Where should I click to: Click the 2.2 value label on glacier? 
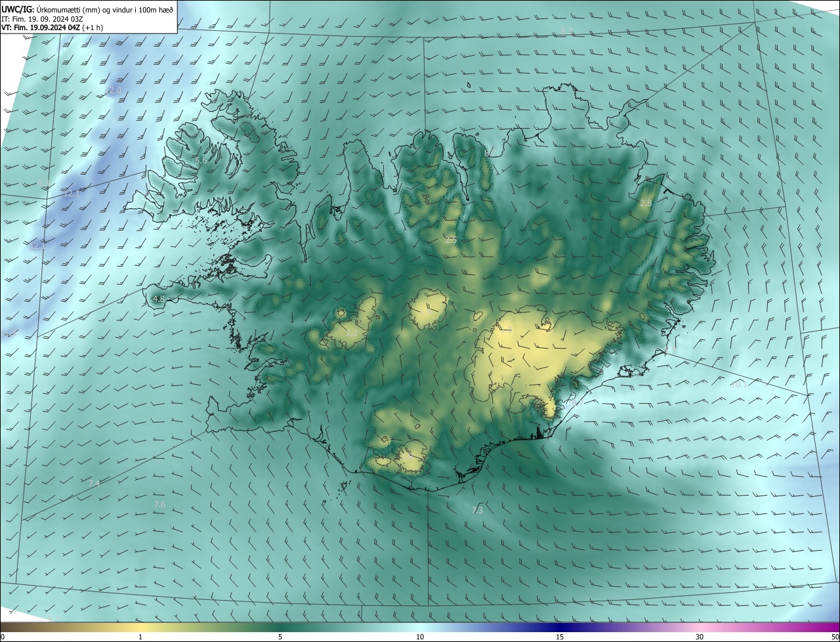352,333
